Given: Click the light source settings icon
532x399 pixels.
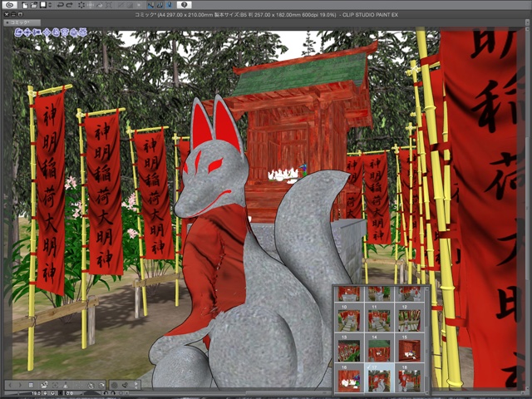Looking at the screenshot, I should click(125, 385).
